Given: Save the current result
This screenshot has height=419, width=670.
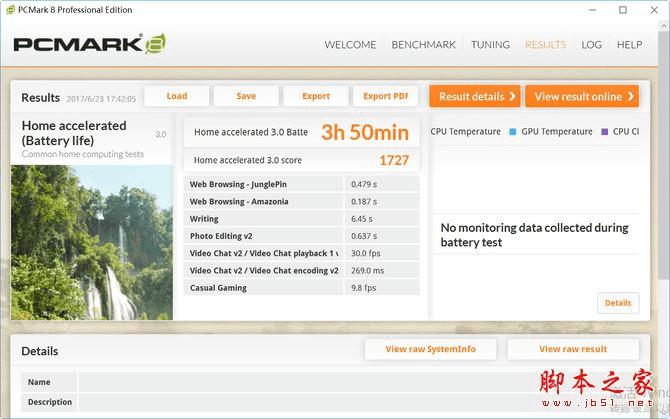Looking at the screenshot, I should tap(246, 96).
